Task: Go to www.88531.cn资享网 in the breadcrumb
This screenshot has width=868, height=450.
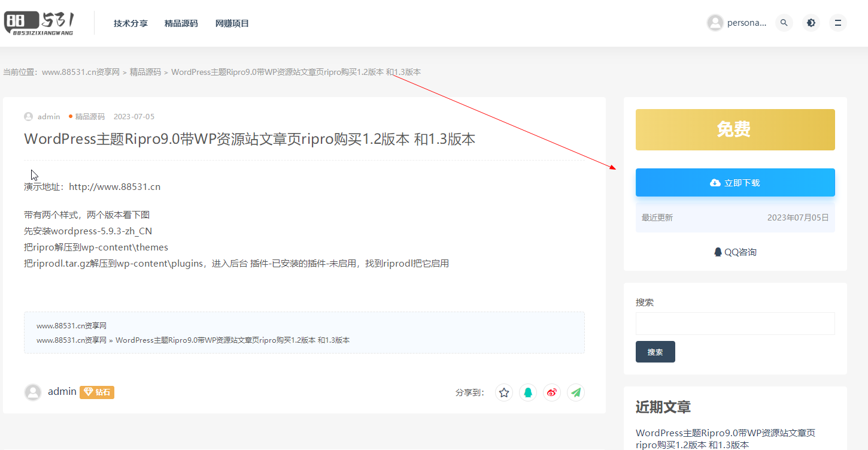Action: (x=81, y=72)
